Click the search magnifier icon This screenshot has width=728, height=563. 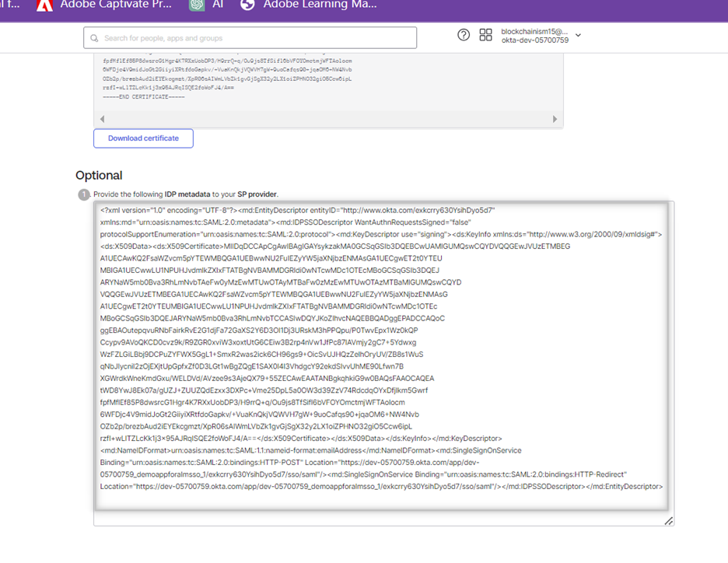pyautogui.click(x=95, y=38)
